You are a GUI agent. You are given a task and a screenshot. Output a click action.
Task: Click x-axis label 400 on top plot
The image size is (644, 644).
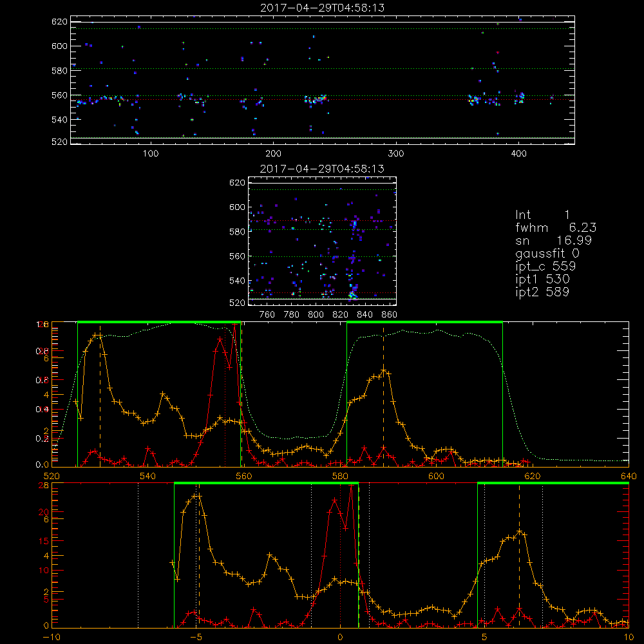[x=518, y=153]
